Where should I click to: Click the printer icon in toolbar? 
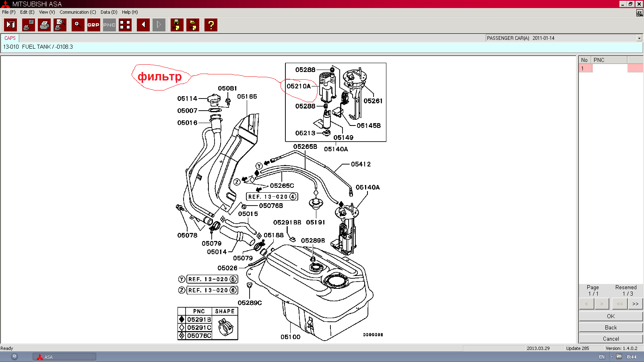(x=44, y=25)
